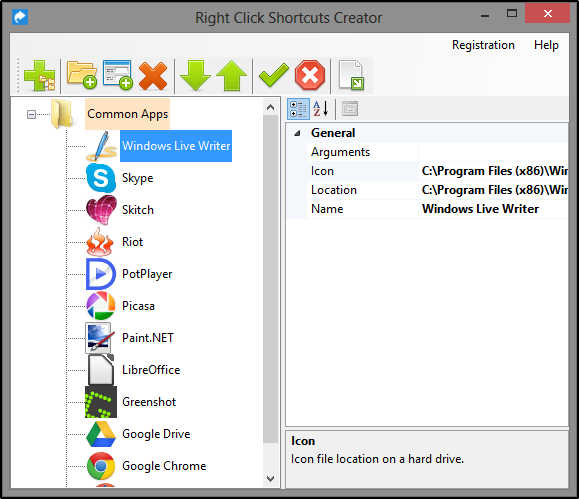Move item down with green down arrow
The image size is (579, 499).
(x=195, y=76)
